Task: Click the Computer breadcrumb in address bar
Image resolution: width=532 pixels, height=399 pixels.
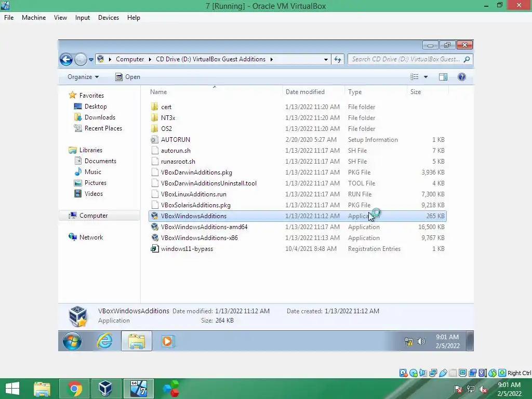Action: pyautogui.click(x=130, y=59)
